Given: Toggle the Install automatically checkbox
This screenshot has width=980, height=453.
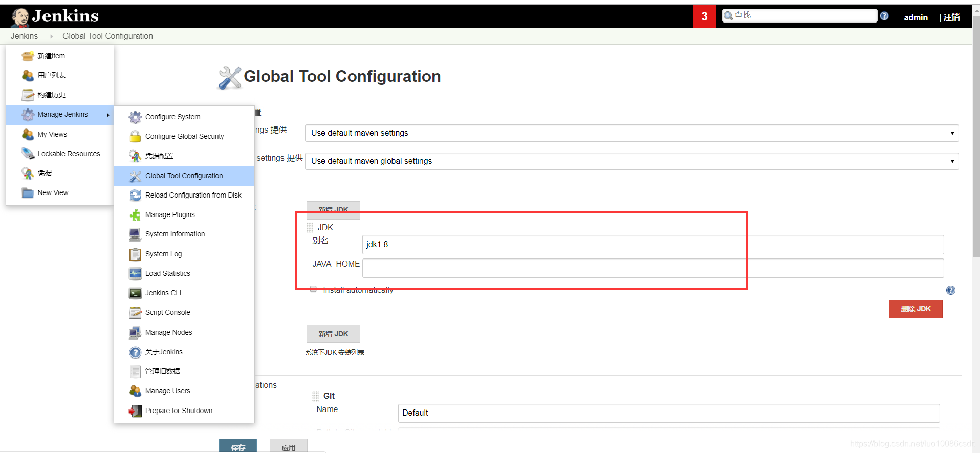Looking at the screenshot, I should [313, 289].
